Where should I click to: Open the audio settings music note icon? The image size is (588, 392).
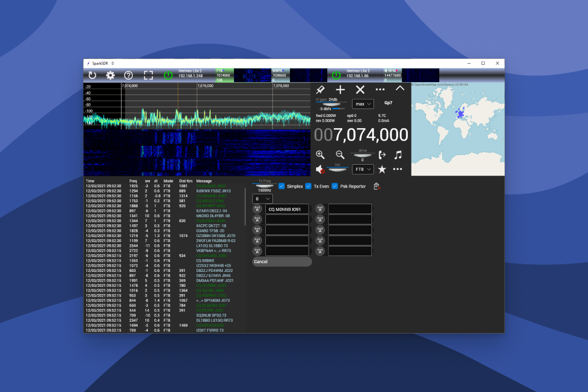[x=398, y=154]
